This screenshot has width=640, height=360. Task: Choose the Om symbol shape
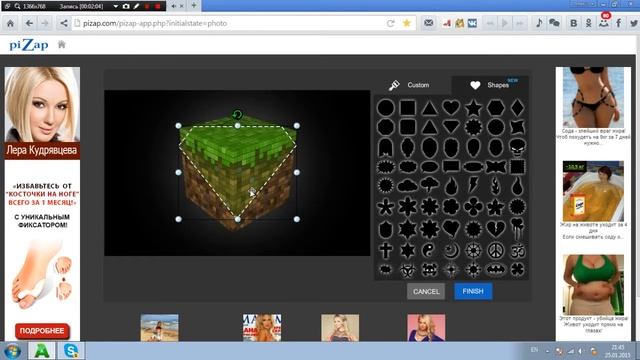click(517, 251)
